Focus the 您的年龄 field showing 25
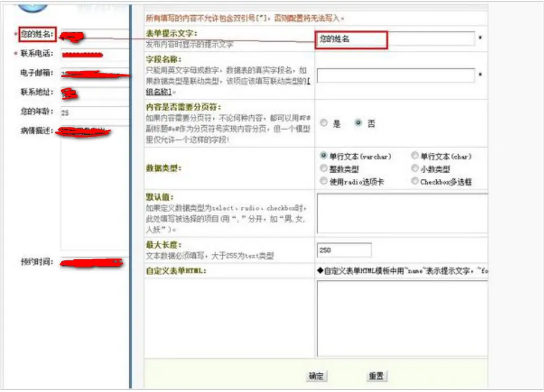 (95, 113)
